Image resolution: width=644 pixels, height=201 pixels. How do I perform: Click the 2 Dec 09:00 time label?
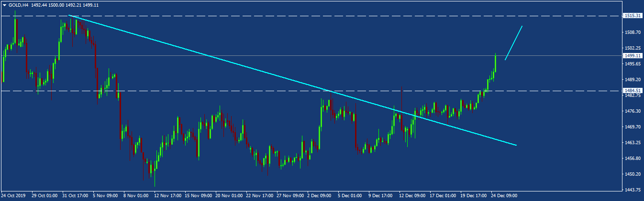coord(320,196)
